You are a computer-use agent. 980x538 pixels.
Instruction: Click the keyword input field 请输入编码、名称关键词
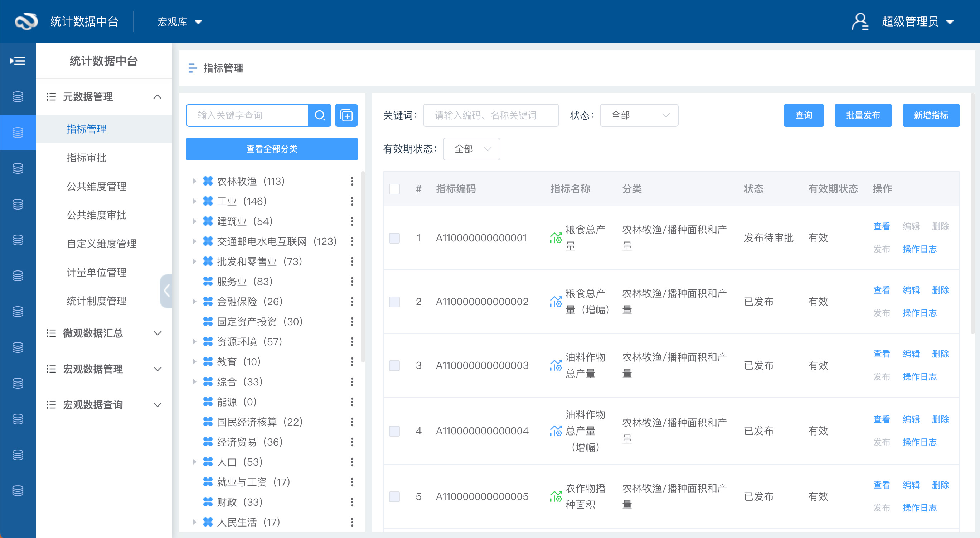(491, 115)
